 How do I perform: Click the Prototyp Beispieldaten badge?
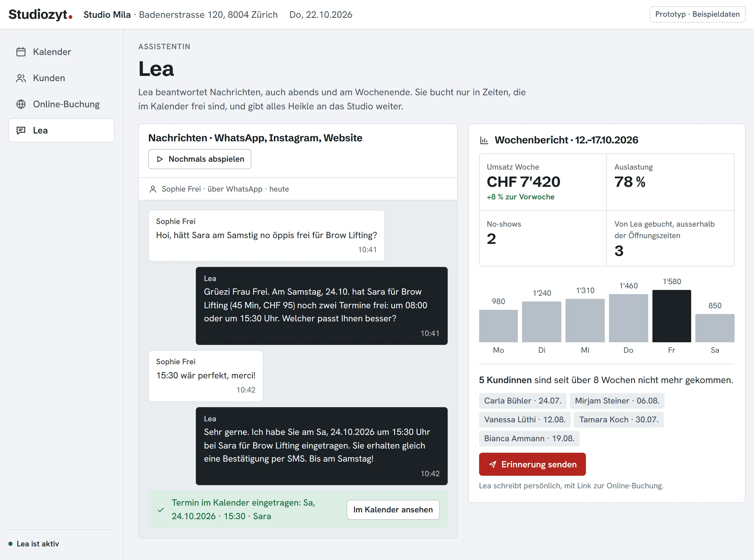coord(697,15)
